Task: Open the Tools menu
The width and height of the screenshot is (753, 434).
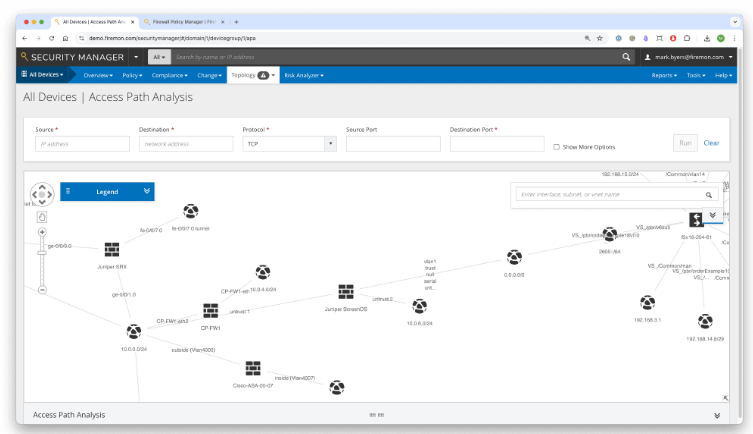Action: tap(696, 75)
